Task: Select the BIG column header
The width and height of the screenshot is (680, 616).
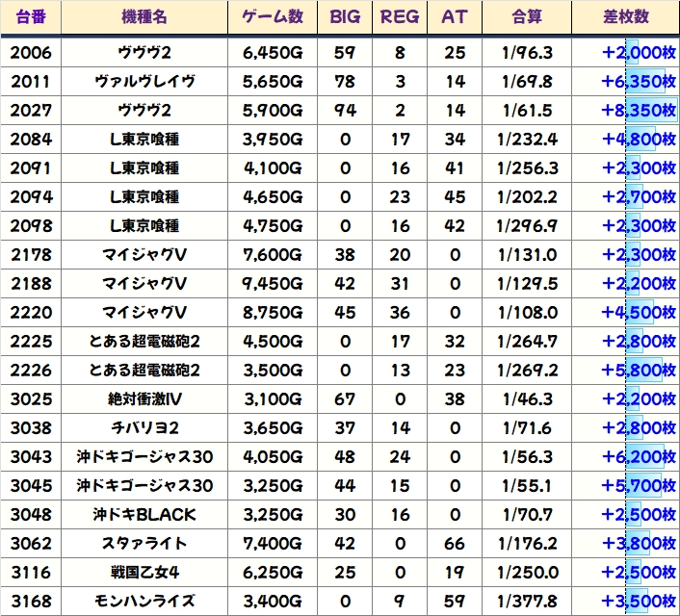Action: pyautogui.click(x=345, y=17)
